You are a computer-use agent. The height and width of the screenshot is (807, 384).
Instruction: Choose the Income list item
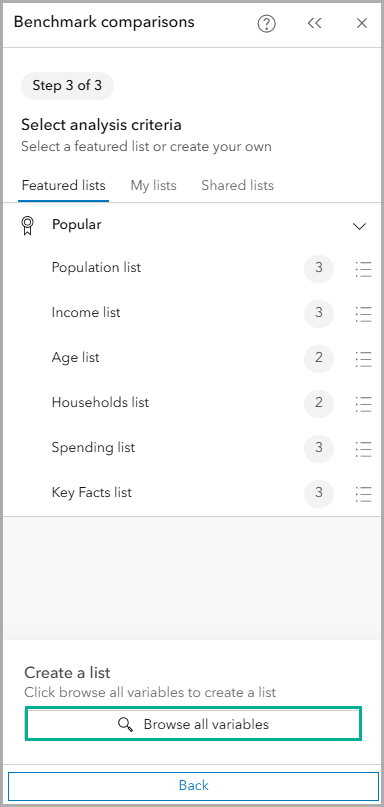[86, 312]
